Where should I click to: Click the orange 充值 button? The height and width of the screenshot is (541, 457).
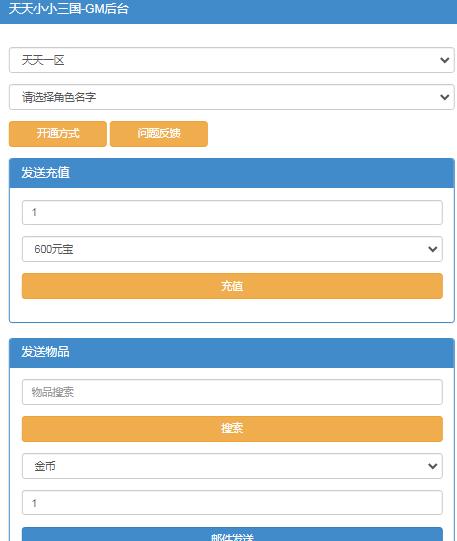coord(232,286)
